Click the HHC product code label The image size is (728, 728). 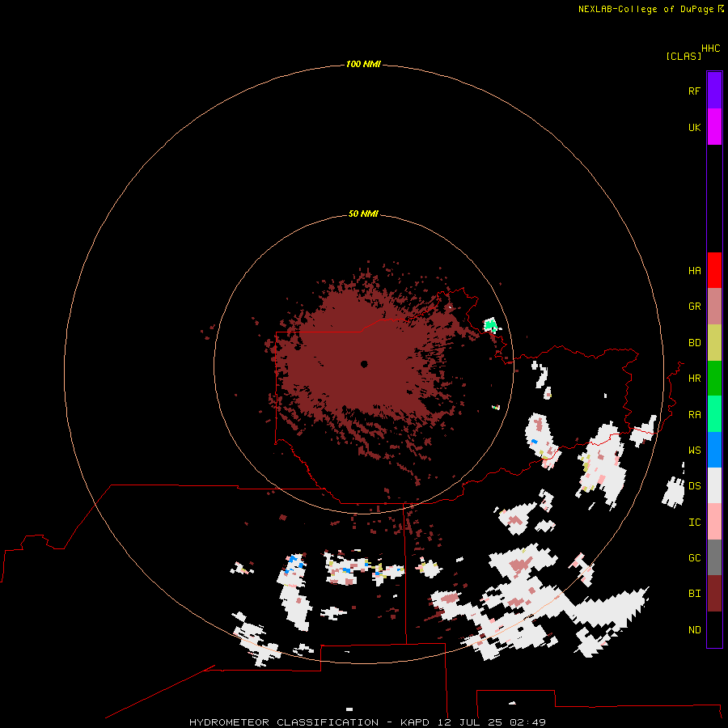point(710,49)
